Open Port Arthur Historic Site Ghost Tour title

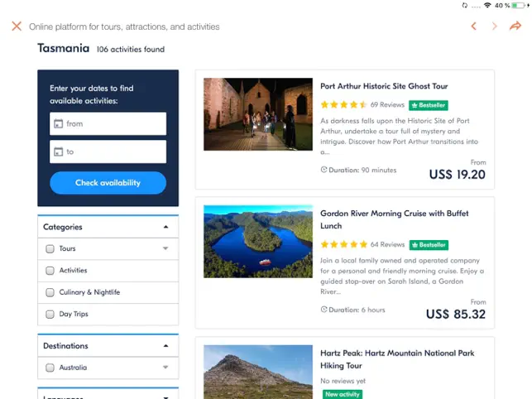tap(384, 86)
